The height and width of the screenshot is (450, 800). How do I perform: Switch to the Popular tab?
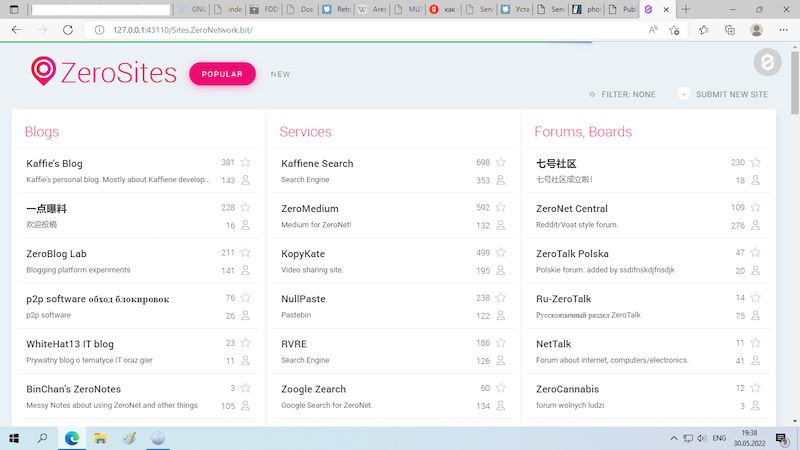(222, 74)
